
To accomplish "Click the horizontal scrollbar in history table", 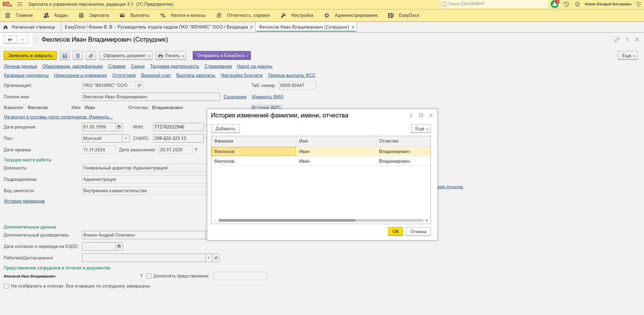I will click(287, 220).
